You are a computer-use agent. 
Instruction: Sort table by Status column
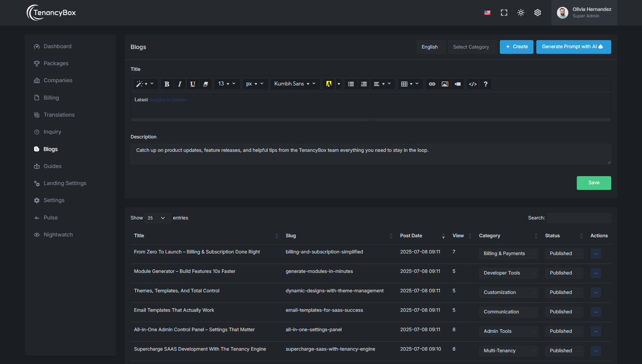564,236
